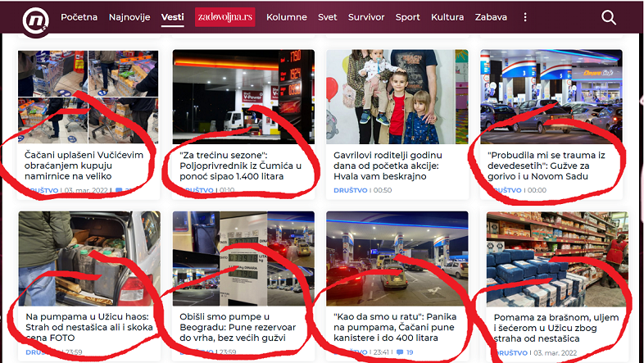This screenshot has width=644, height=363.
Task: Go to Početna menu item
Action: click(79, 17)
